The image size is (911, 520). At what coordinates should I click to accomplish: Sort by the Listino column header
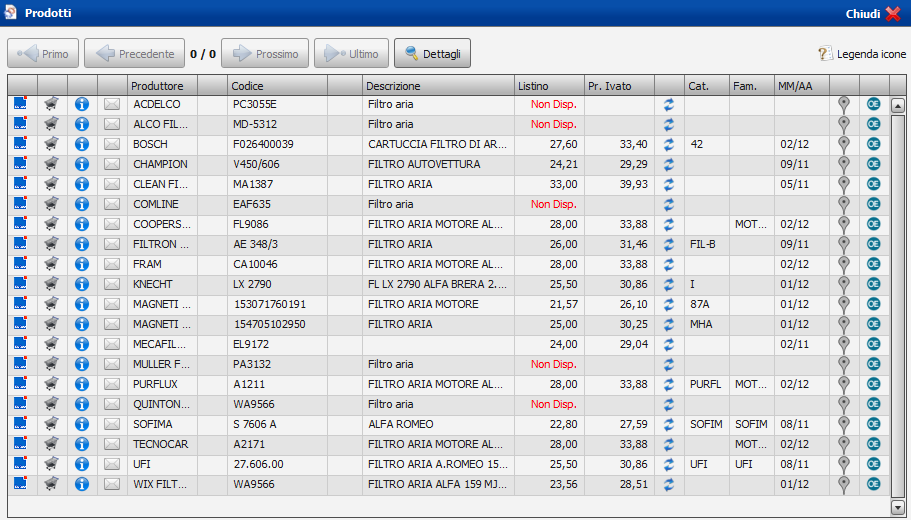pos(549,86)
